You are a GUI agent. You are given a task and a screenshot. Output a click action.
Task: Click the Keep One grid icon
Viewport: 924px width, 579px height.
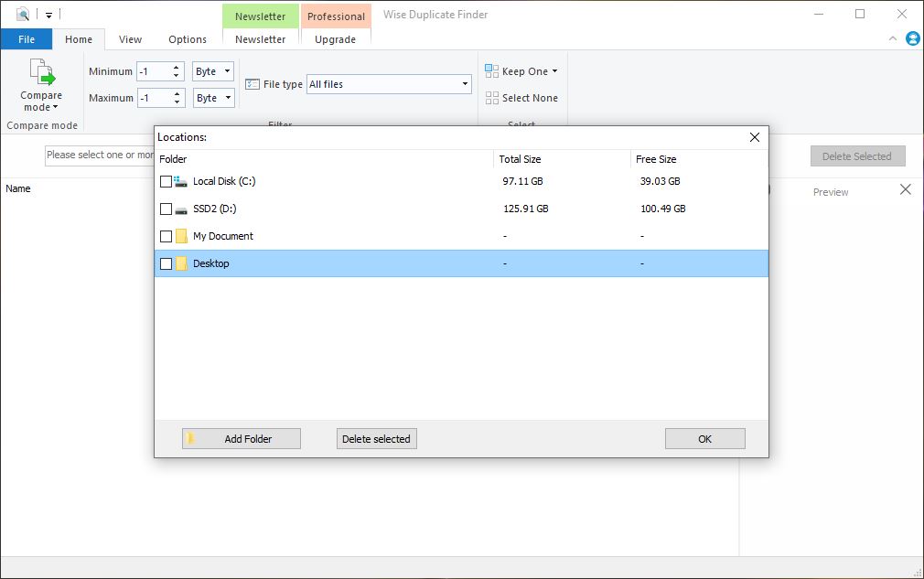(x=491, y=71)
